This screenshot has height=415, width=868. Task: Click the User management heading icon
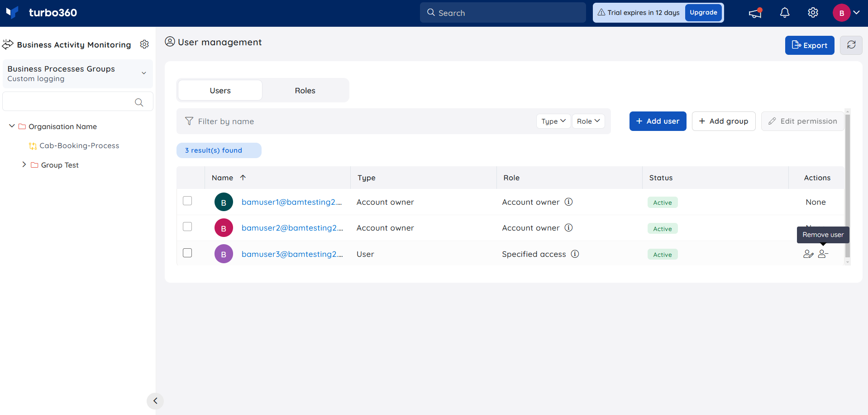[170, 42]
